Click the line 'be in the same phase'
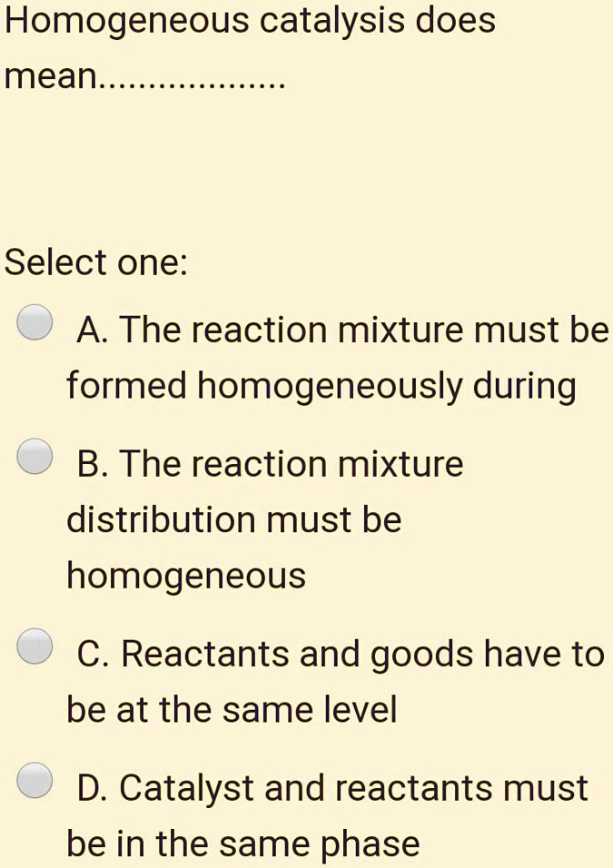613x868 pixels. (x=243, y=844)
